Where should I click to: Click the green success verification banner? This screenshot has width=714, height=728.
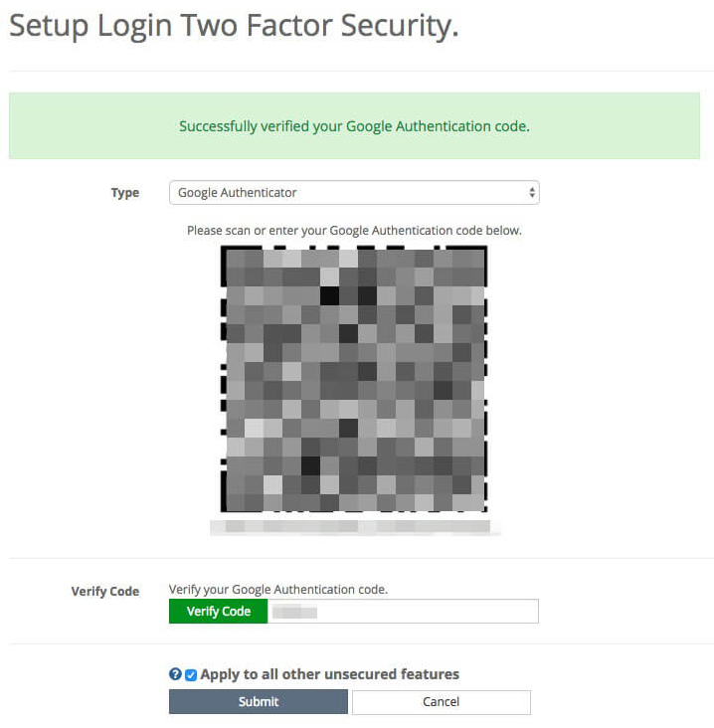(x=354, y=125)
